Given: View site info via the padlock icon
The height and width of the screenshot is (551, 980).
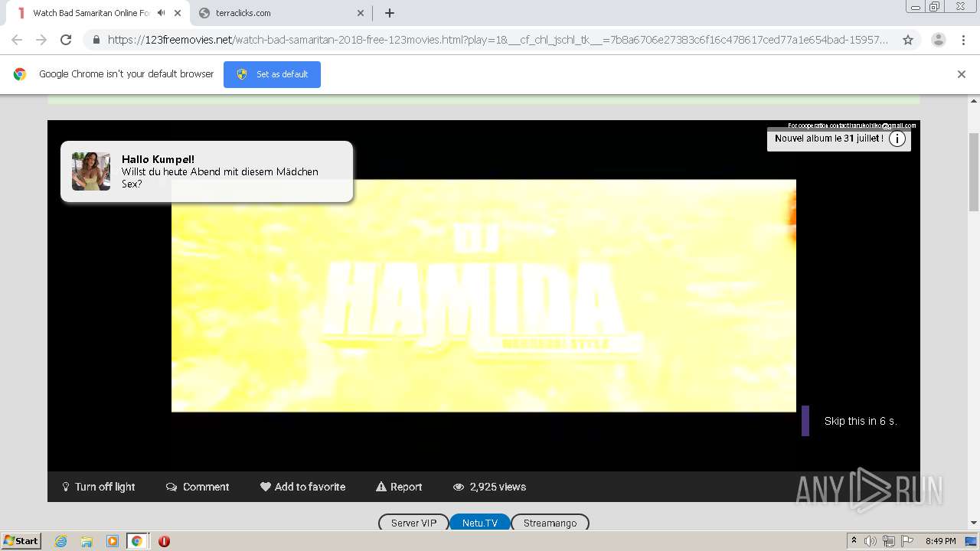Looking at the screenshot, I should pyautogui.click(x=96, y=40).
